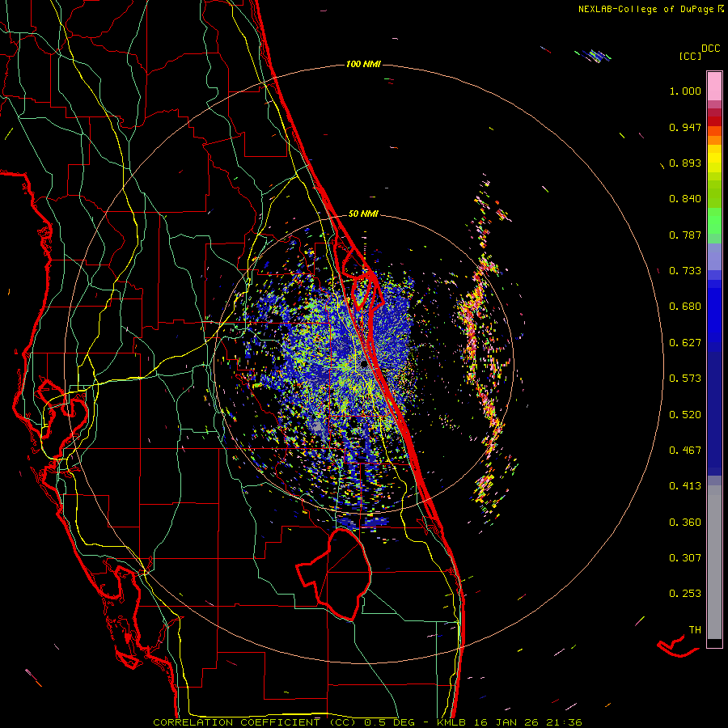
Task: Click the 1.000 value on the color scale
Action: point(685,91)
